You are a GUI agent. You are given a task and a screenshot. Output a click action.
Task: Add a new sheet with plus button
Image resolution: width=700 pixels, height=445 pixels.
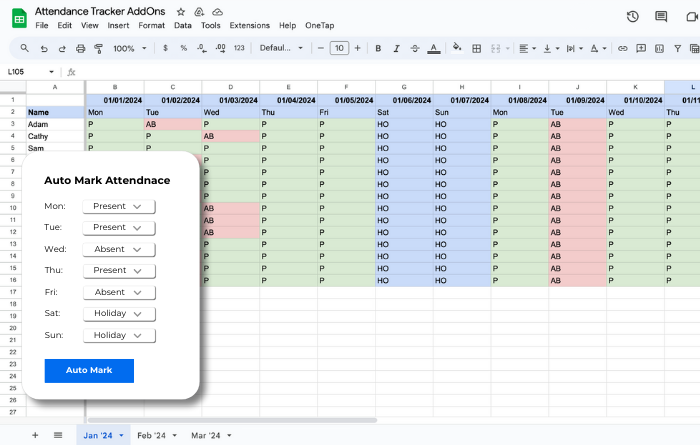[x=35, y=436]
